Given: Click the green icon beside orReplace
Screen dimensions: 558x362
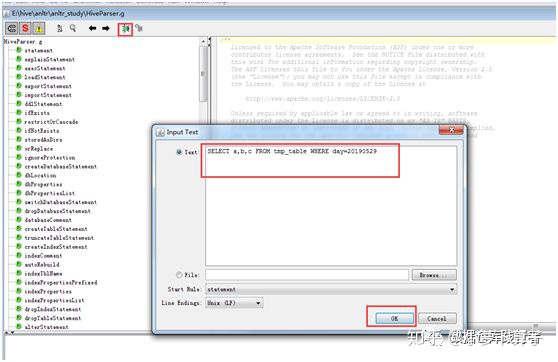Looking at the screenshot, I should 19,148.
